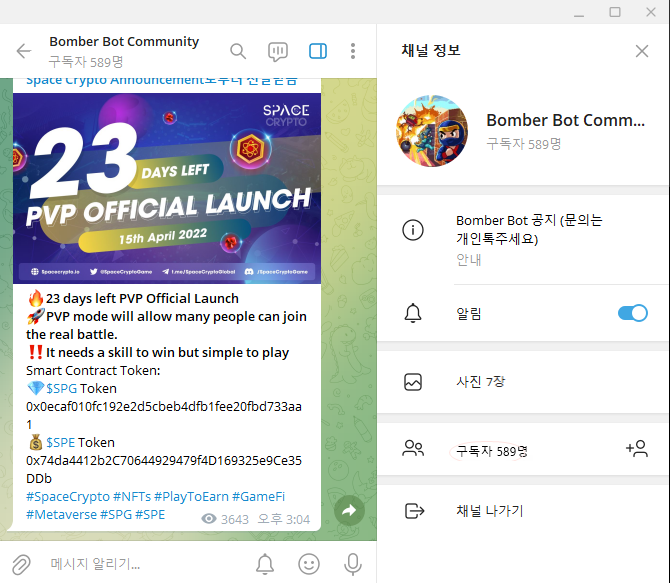This screenshot has width=670, height=583.
Task: Open search in the channel header
Action: pos(238,51)
